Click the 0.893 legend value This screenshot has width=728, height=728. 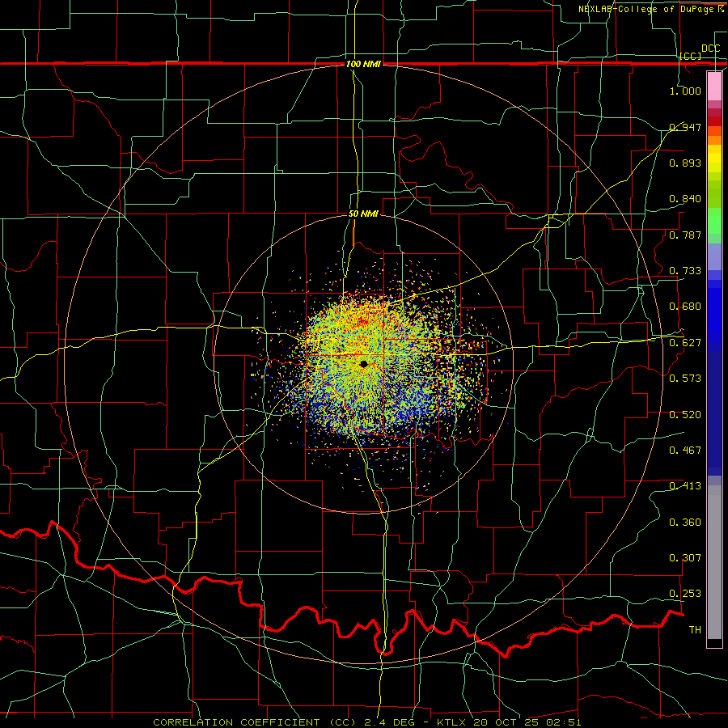[685, 163]
